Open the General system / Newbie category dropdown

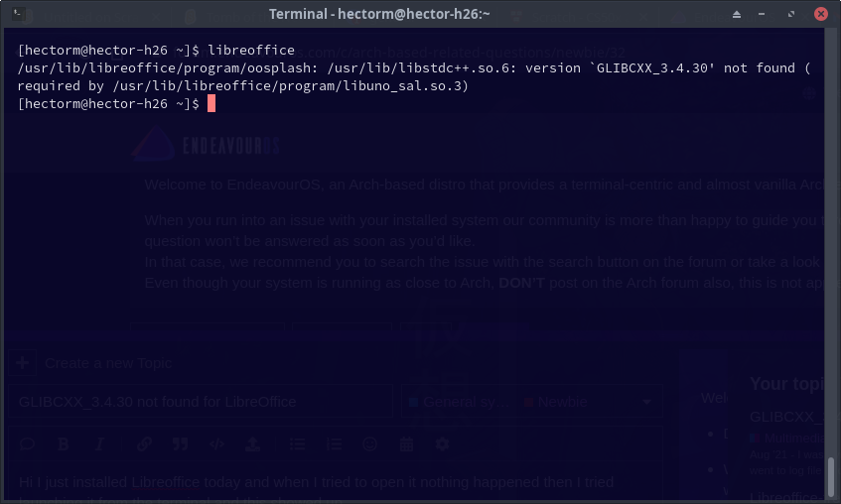[x=531, y=402]
